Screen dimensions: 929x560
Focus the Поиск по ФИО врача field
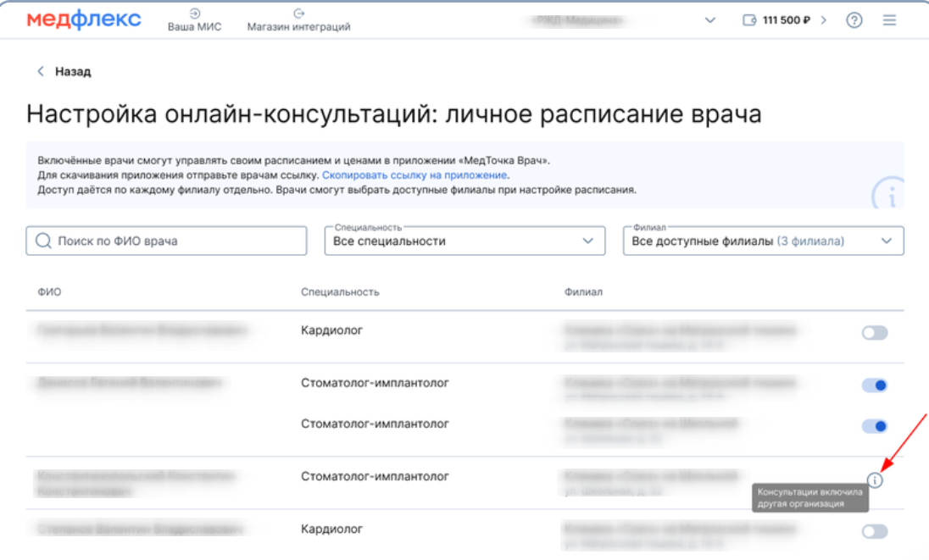(178, 241)
